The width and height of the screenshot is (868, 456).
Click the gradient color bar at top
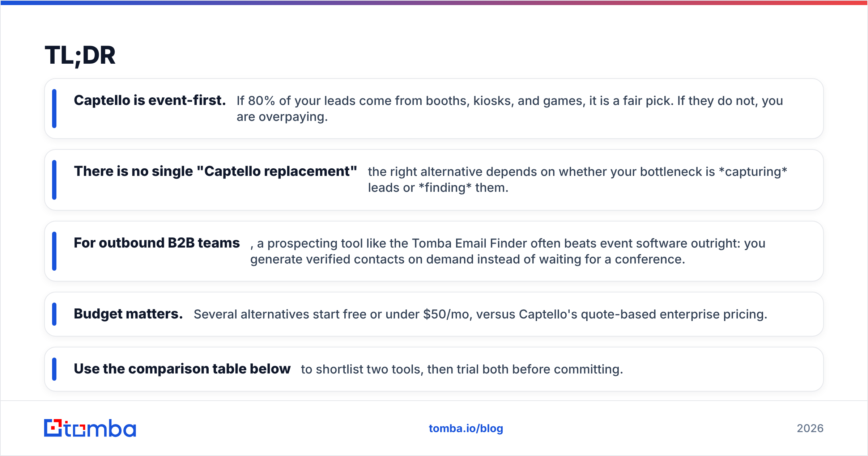(434, 3)
